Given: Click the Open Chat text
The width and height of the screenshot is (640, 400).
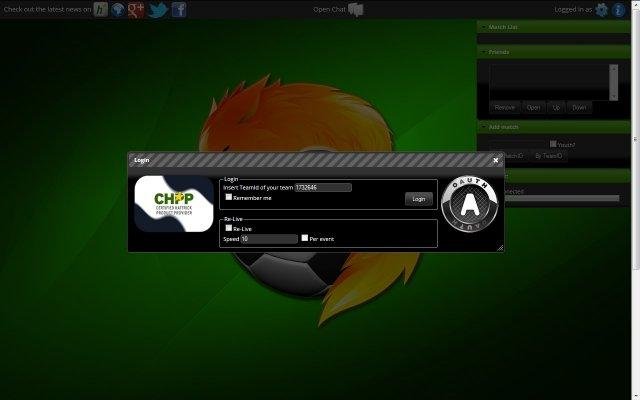Looking at the screenshot, I should [329, 9].
